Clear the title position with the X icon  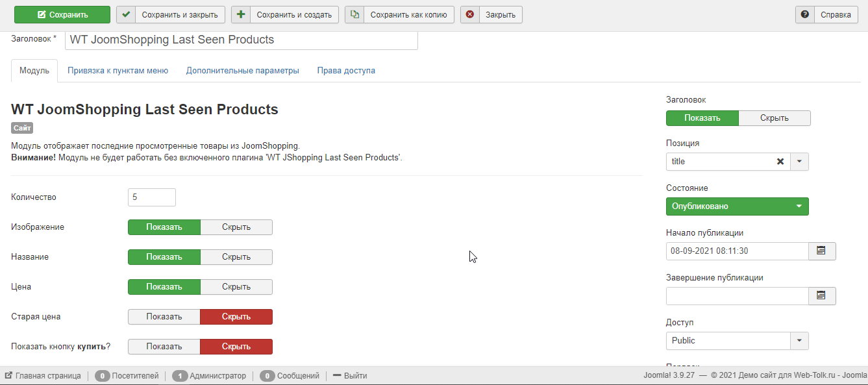click(780, 162)
